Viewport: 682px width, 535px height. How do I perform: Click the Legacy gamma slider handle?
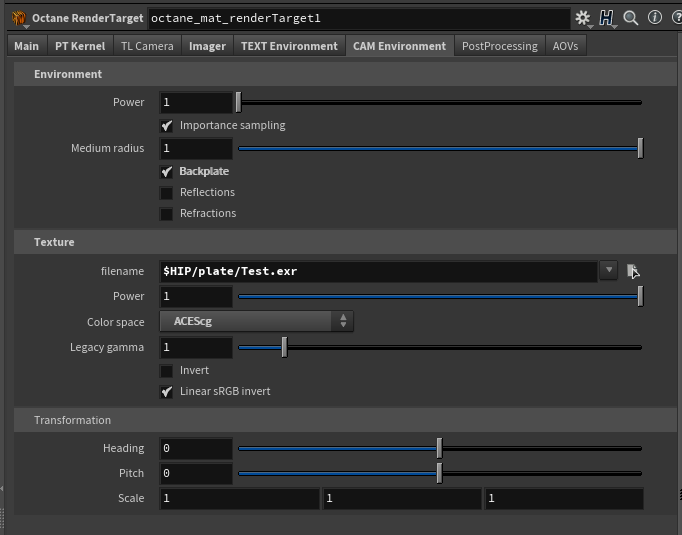(x=284, y=347)
